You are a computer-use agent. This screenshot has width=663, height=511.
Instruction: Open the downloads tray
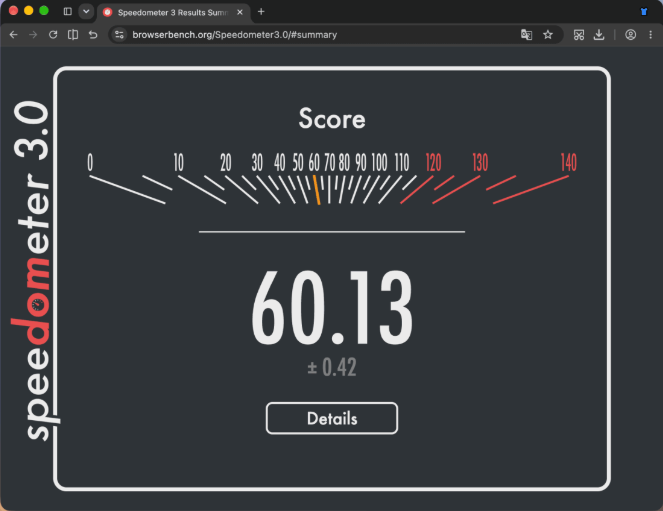click(599, 35)
